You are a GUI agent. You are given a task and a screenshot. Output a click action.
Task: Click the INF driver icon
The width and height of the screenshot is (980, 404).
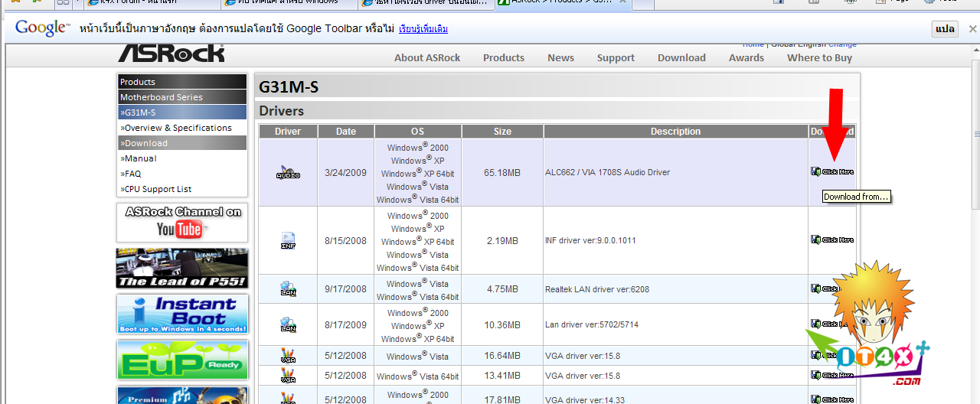click(x=288, y=241)
